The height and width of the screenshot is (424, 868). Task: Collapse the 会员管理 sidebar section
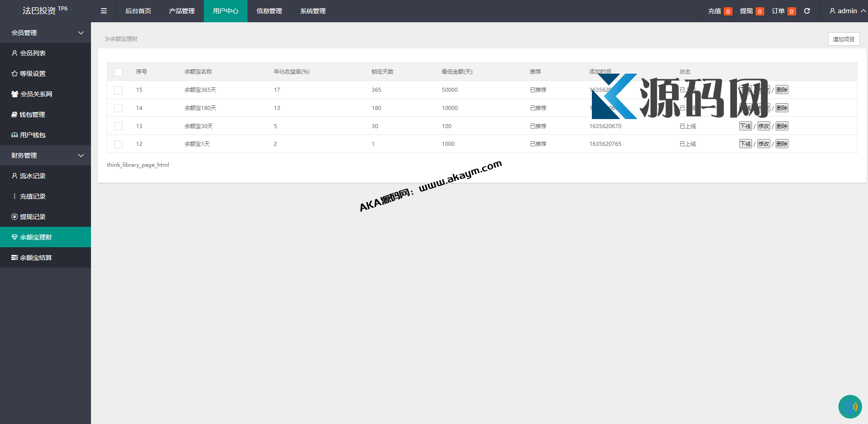[81, 33]
